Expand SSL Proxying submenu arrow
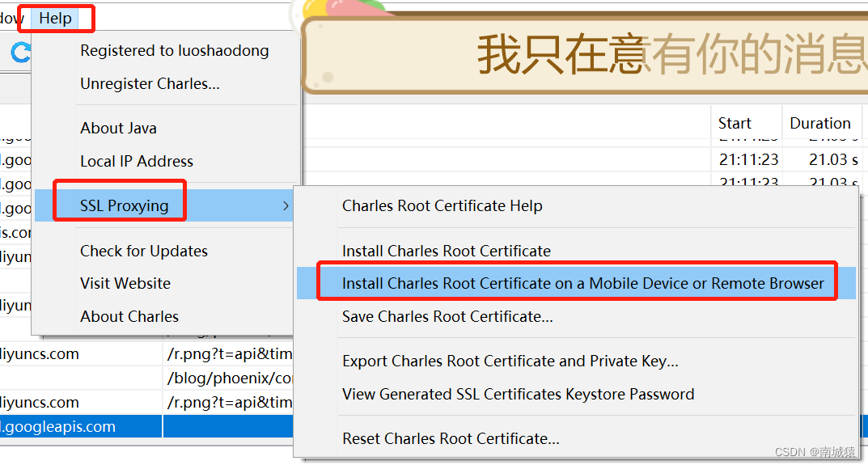 coord(286,205)
